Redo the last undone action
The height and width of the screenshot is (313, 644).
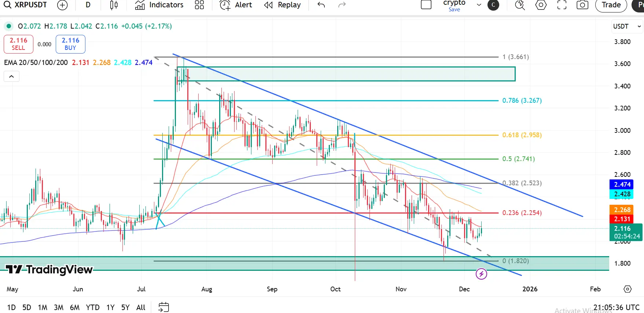pyautogui.click(x=342, y=5)
